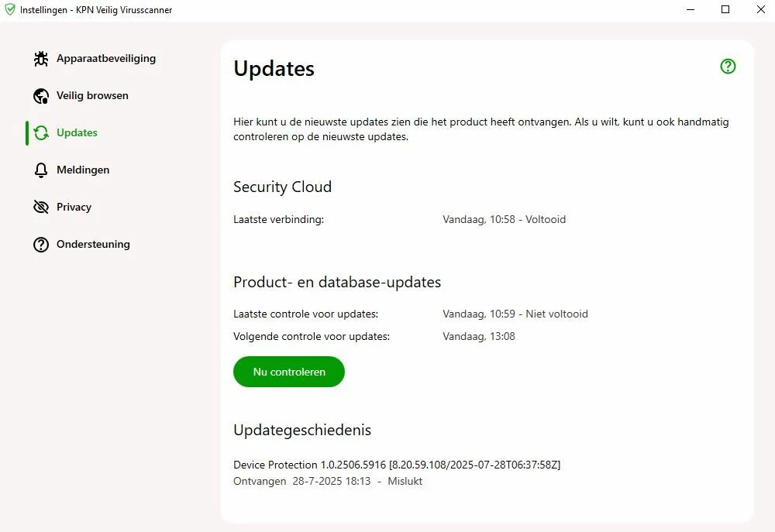Screen dimensions: 775x532
Task: Go to the Meldingen settings page
Action: click(x=83, y=170)
